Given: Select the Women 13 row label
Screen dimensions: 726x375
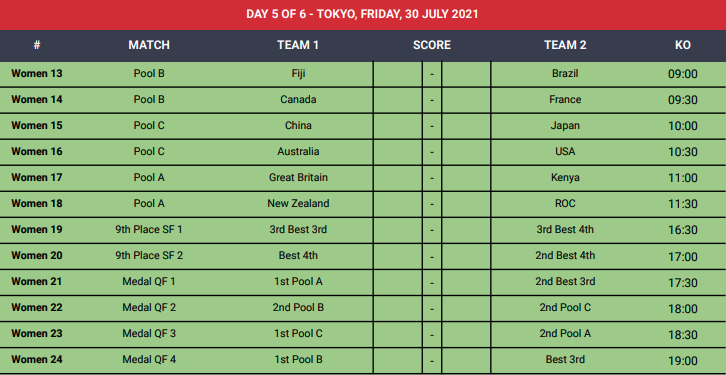Looking at the screenshot, I should 37,74.
